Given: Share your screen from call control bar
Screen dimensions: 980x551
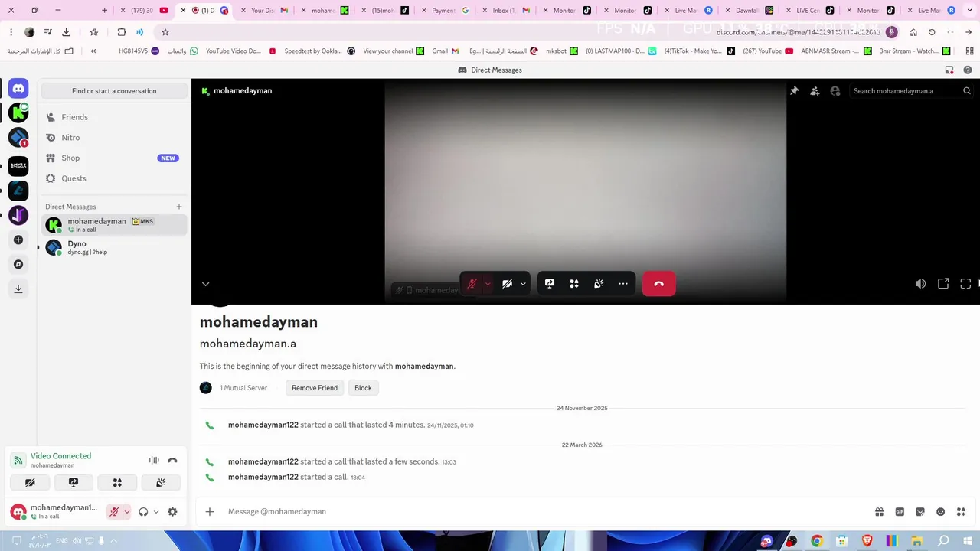Looking at the screenshot, I should click(x=550, y=284).
